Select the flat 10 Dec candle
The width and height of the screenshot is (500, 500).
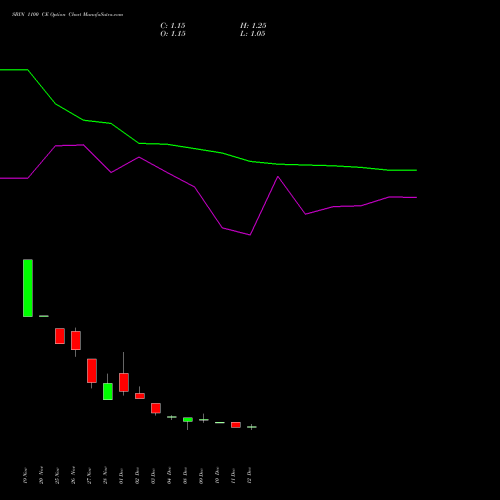[220, 423]
